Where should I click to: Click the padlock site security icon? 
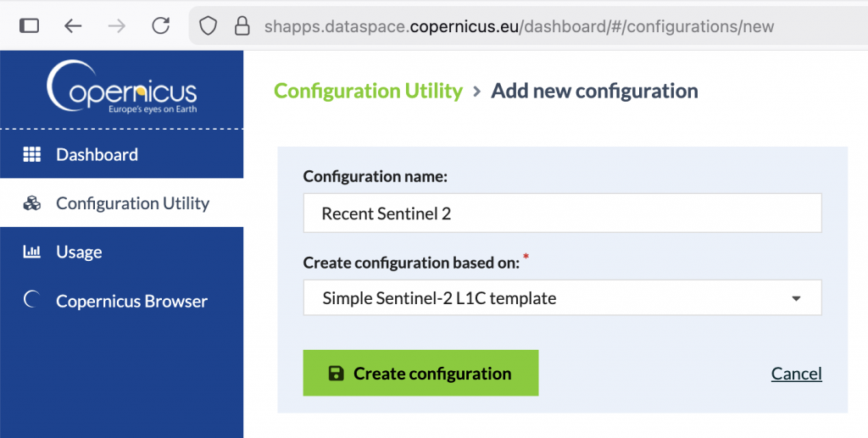[242, 26]
